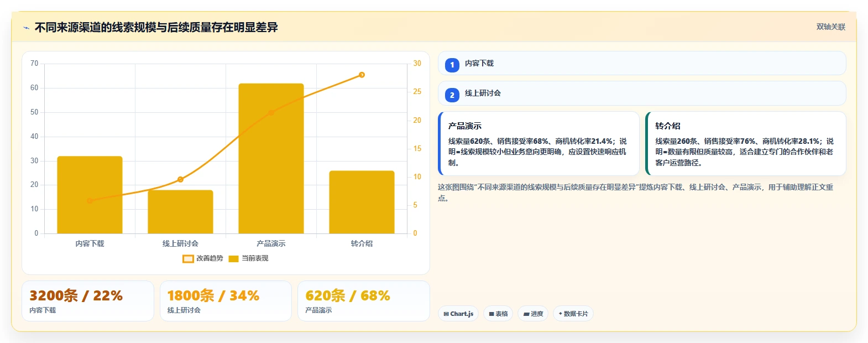Click the 内容下载 x-axis label
The height and width of the screenshot is (343, 868).
point(90,243)
